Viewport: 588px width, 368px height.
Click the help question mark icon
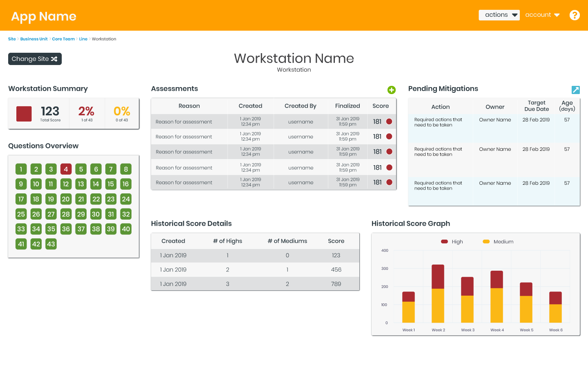(x=575, y=15)
